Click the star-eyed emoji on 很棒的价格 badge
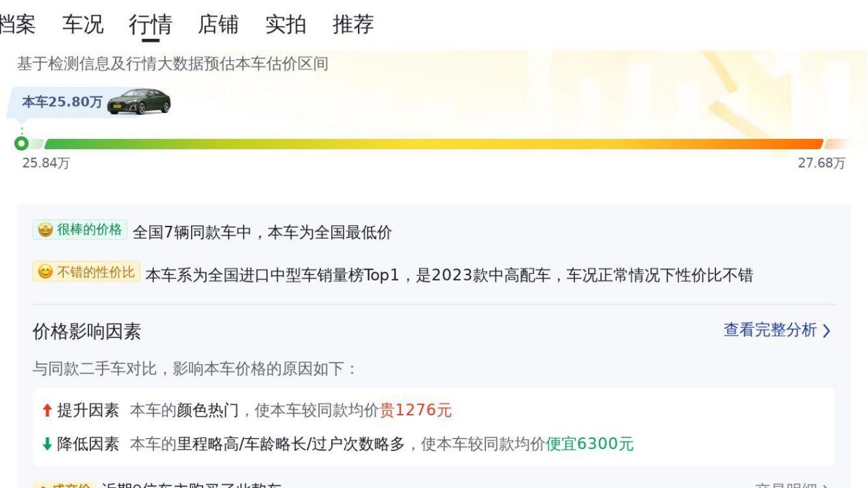Image resolution: width=868 pixels, height=488 pixels. point(40,230)
